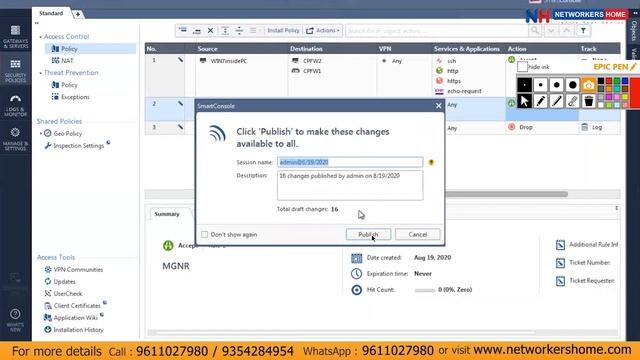Delete rule X toolbar icon
640x360 pixels.
tap(210, 31)
